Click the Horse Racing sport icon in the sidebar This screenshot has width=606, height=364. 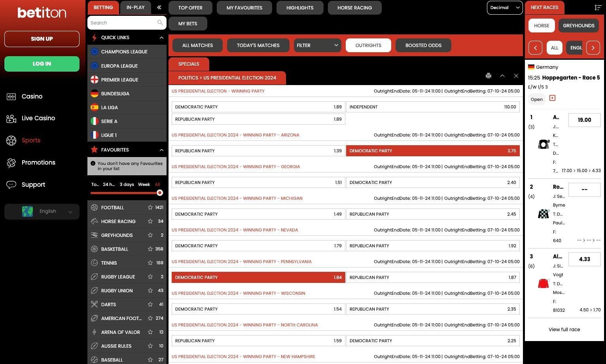point(94,221)
